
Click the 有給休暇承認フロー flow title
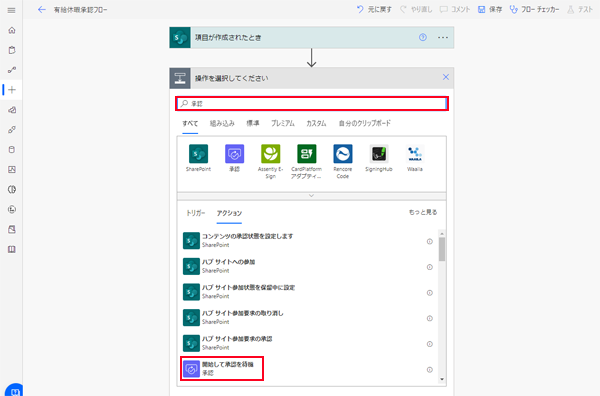pyautogui.click(x=80, y=10)
